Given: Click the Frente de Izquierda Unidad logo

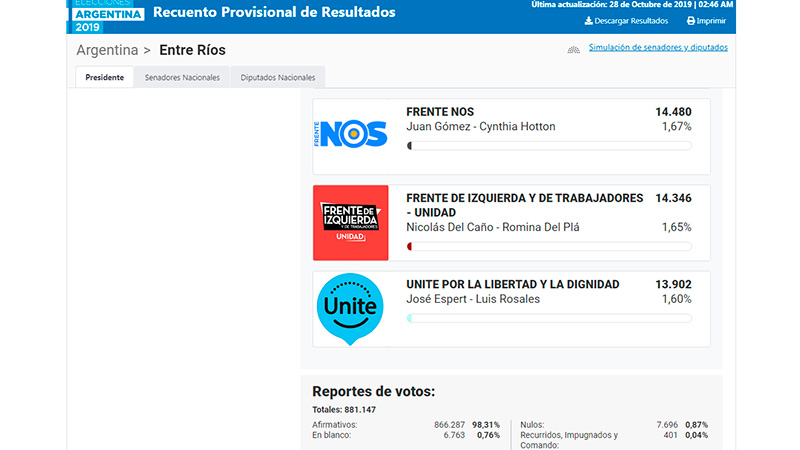Looking at the screenshot, I should point(351,223).
